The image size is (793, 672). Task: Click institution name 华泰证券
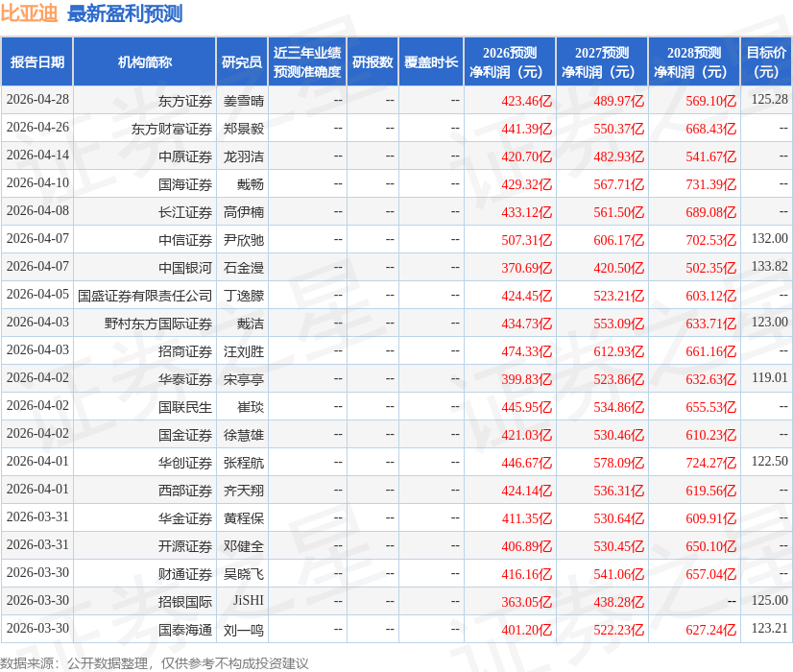tap(184, 379)
